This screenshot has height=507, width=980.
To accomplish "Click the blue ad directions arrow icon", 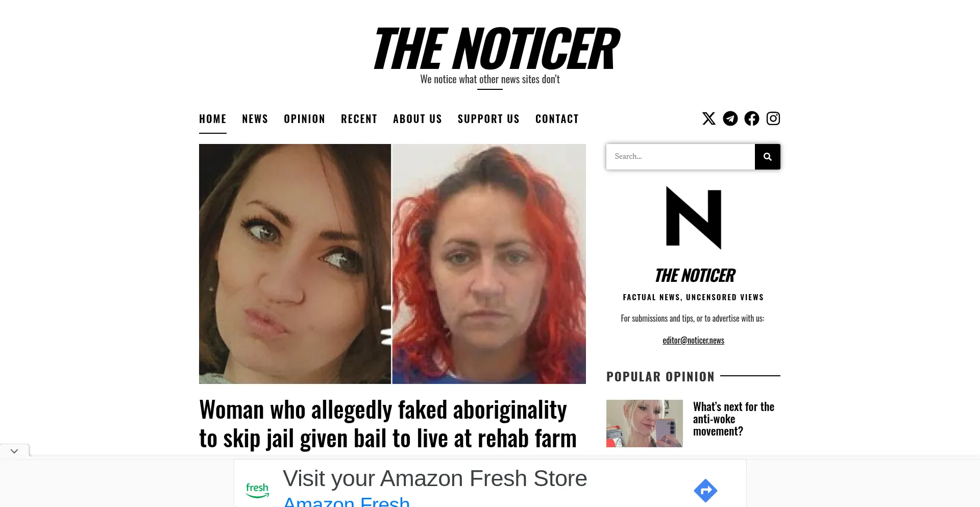I will pos(705,491).
